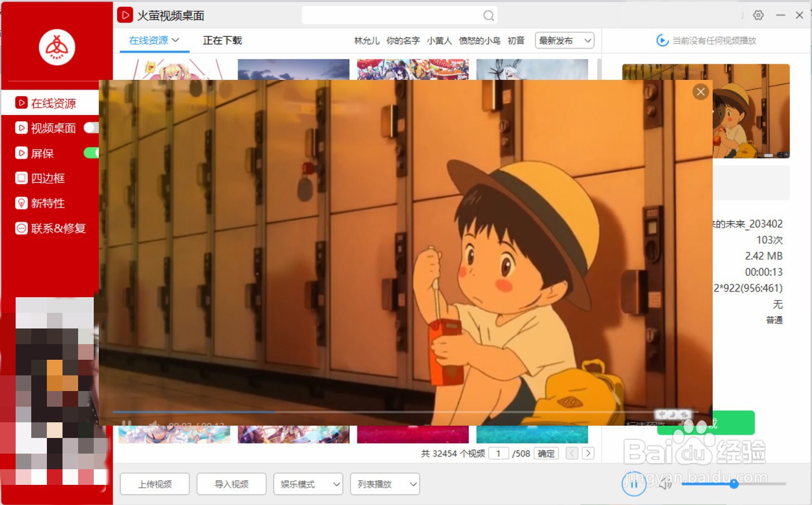The image size is (812, 505).
Task: Click inside the search input field
Action: pyautogui.click(x=392, y=16)
